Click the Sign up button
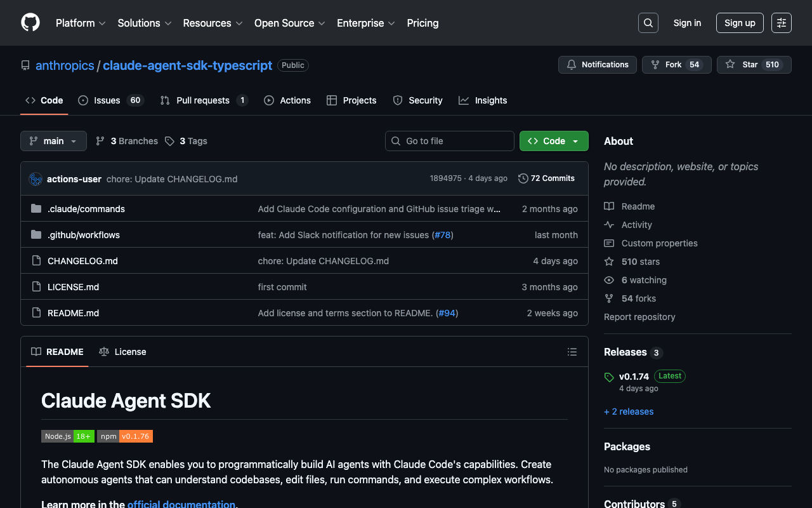812x508 pixels. 740,23
